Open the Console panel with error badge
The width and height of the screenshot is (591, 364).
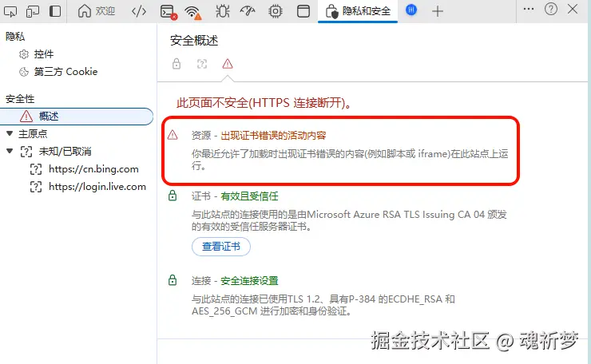pyautogui.click(x=168, y=12)
